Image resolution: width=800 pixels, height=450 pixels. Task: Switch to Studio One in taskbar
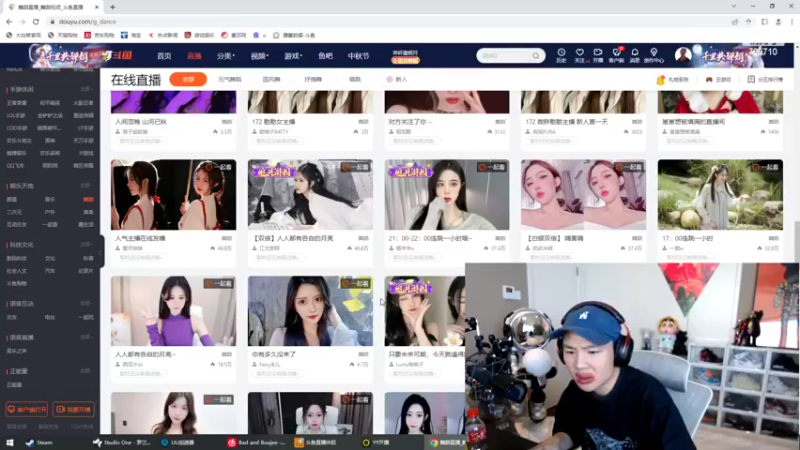[121, 442]
